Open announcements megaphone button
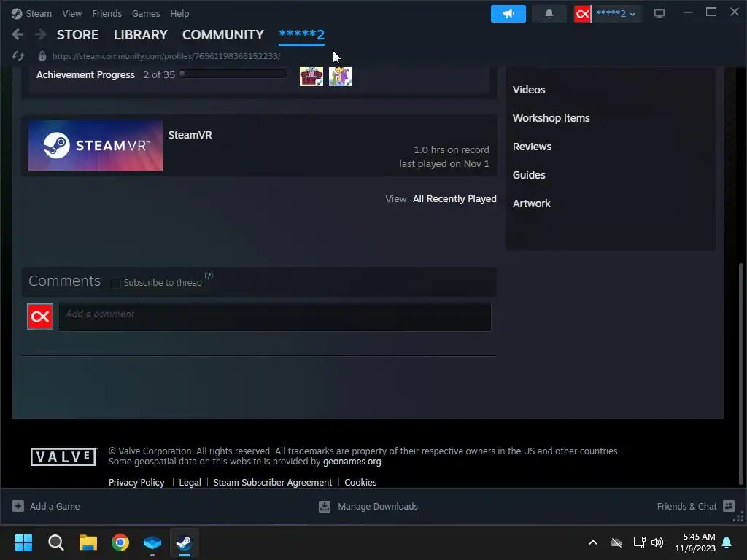This screenshot has width=747, height=560. click(x=508, y=14)
